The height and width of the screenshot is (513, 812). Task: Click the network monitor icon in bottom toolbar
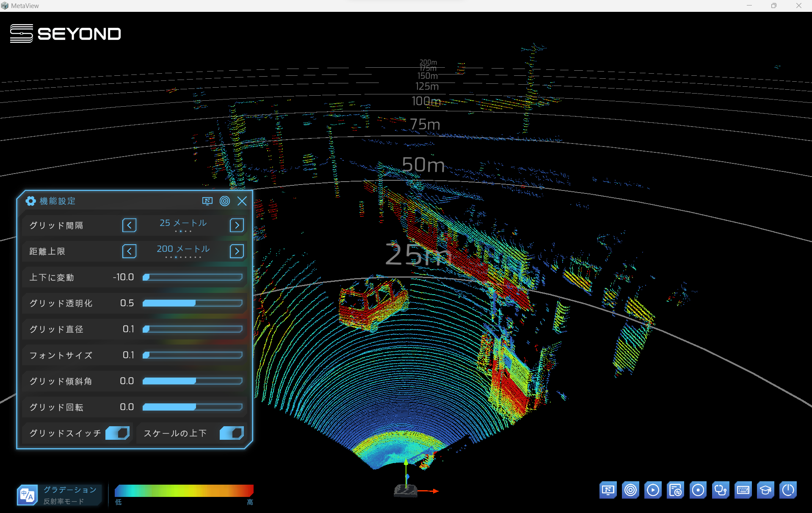(x=608, y=490)
